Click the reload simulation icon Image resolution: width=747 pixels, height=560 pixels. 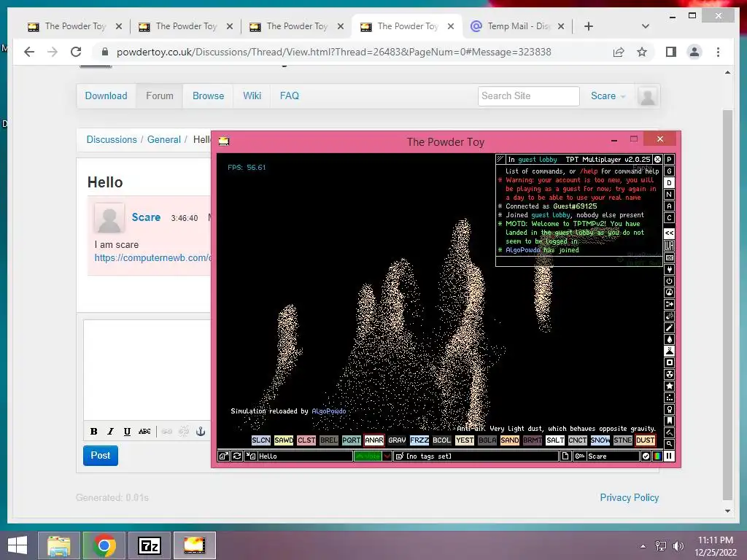237,456
